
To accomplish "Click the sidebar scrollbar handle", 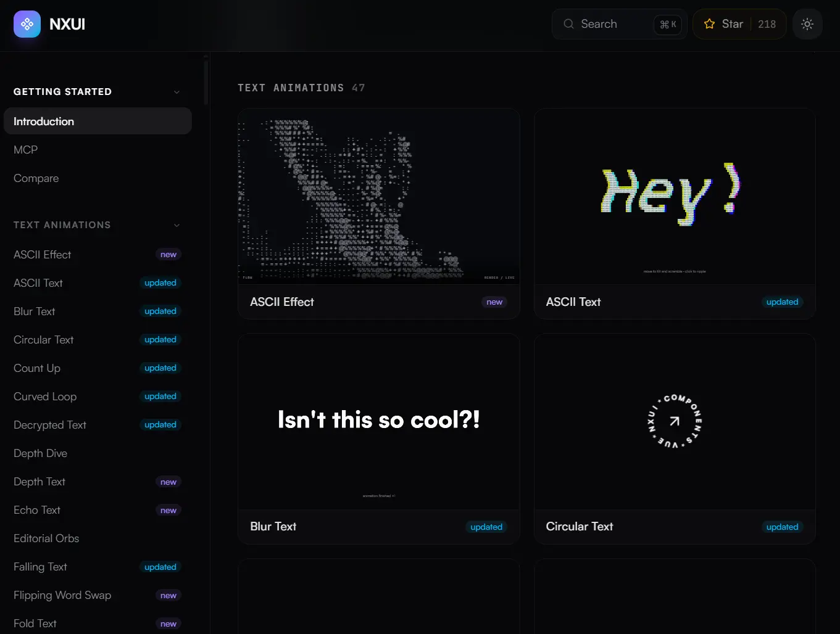I will tap(206, 81).
